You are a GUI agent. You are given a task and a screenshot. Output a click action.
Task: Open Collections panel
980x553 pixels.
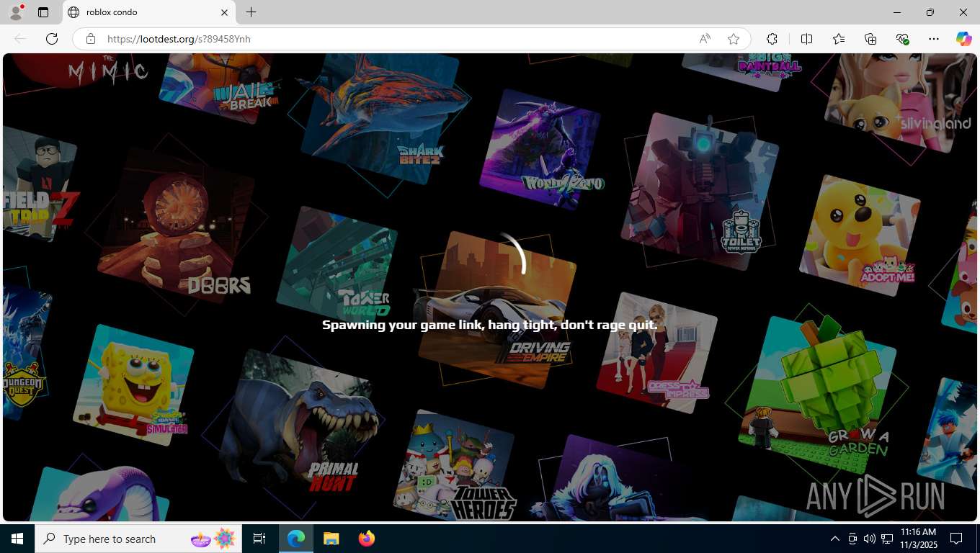click(x=870, y=39)
